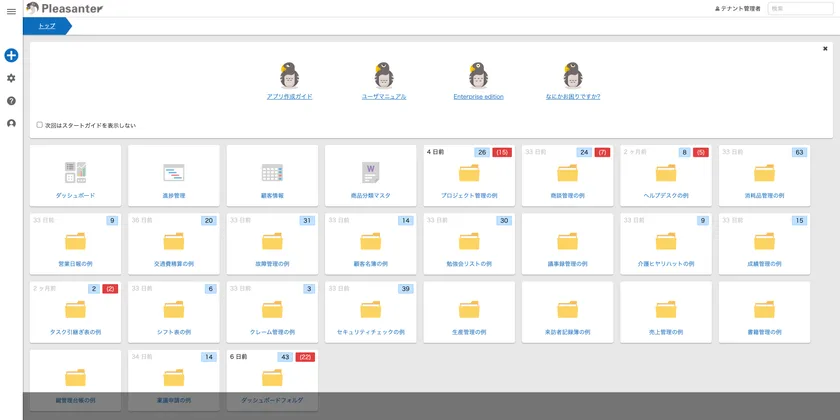Open the 進捗管理 Gantt chart tile
This screenshot has height=420, width=840.
(174, 175)
